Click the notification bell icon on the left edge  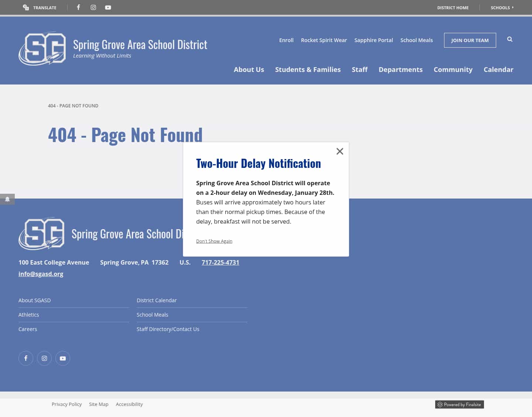7,199
